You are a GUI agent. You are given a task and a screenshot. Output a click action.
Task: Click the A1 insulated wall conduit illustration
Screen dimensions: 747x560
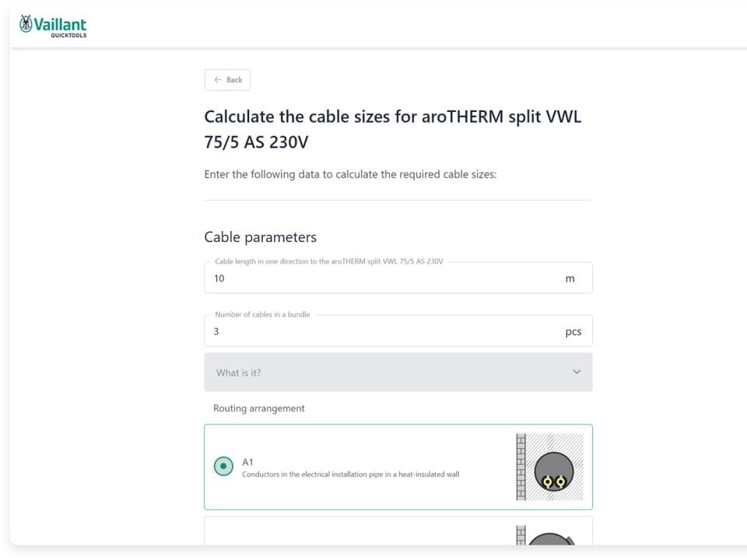click(549, 467)
